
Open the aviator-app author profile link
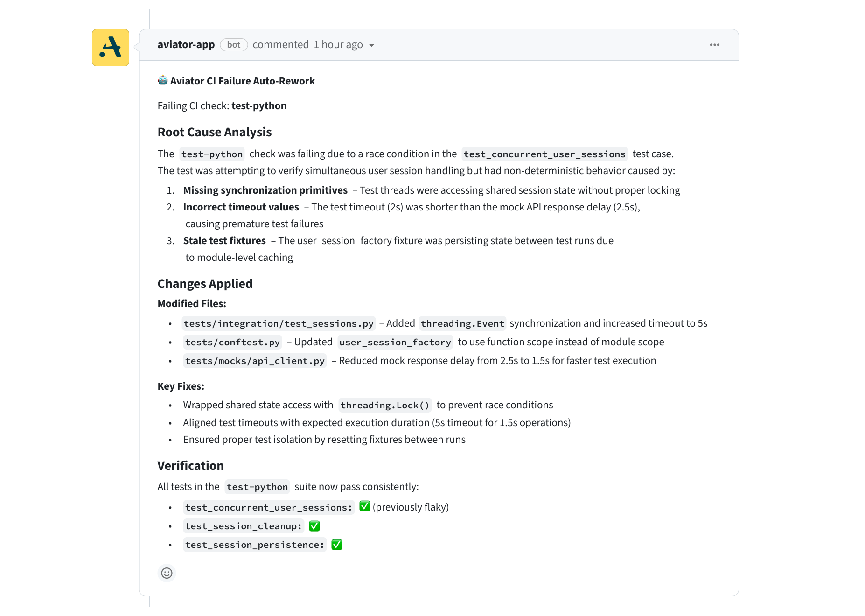point(186,45)
